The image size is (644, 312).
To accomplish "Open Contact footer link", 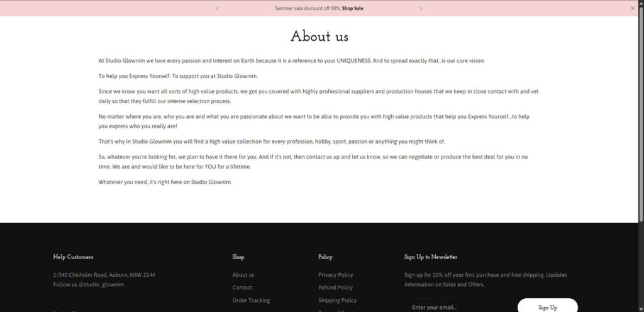I will click(242, 287).
